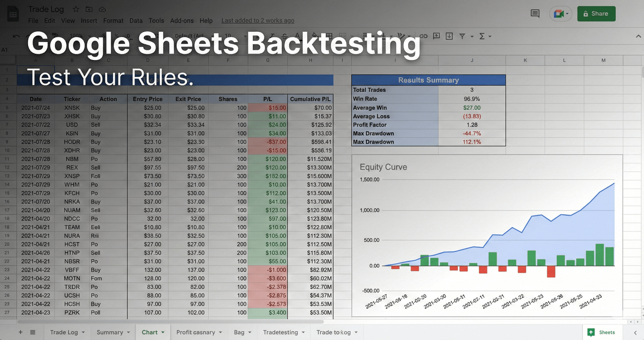Switch to the Profit casnary sheet tab

coord(196,332)
